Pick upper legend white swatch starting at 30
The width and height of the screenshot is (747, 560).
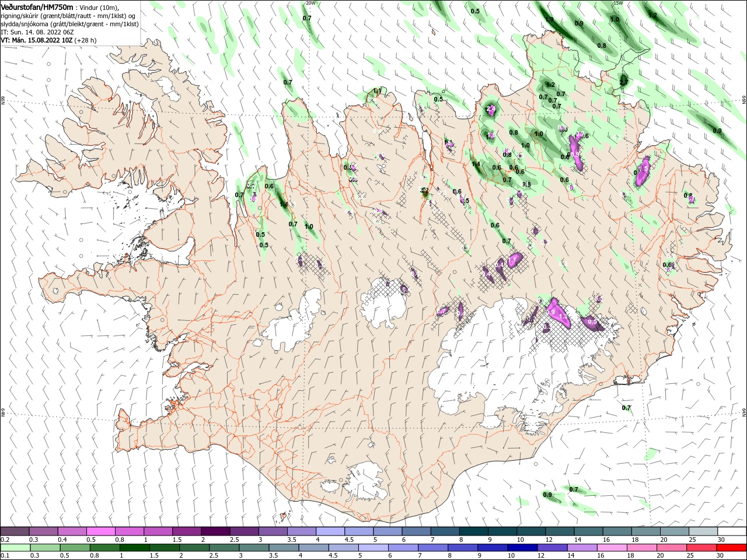pos(731,531)
